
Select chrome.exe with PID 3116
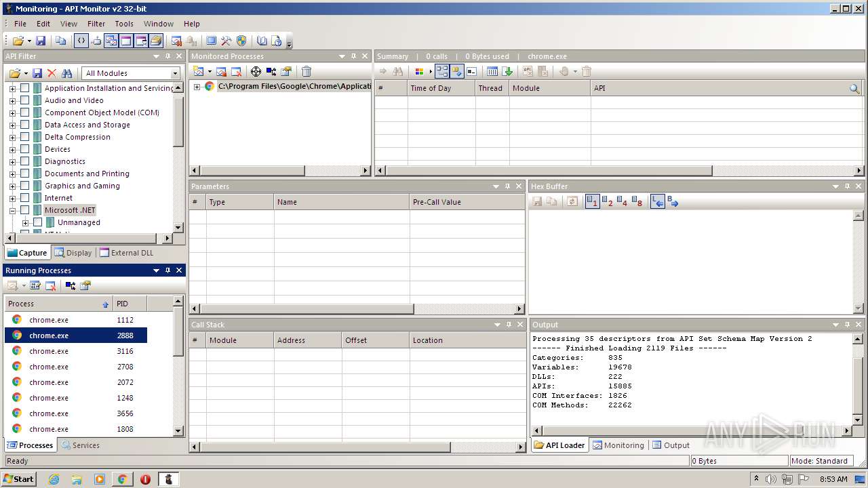tap(76, 351)
